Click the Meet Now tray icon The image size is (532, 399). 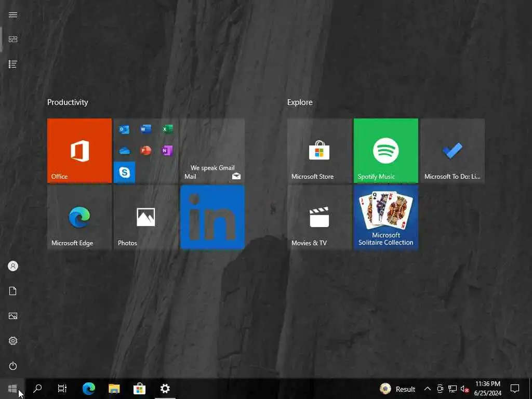tap(440, 389)
